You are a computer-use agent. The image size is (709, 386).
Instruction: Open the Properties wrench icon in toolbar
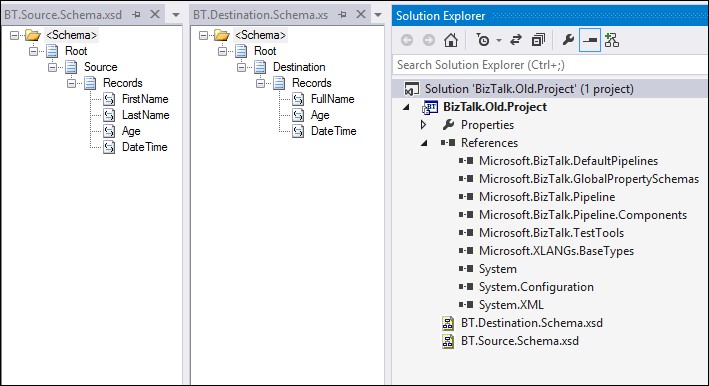coord(568,40)
